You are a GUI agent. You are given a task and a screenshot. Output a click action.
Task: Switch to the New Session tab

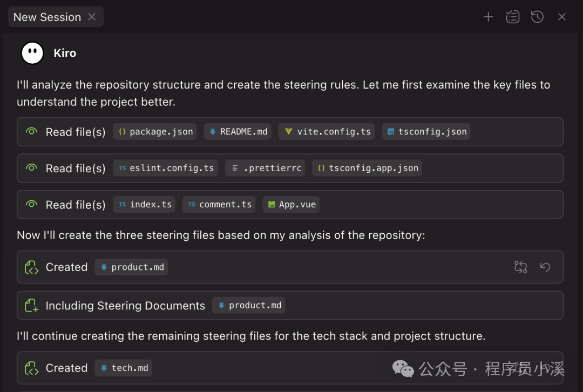(x=47, y=17)
